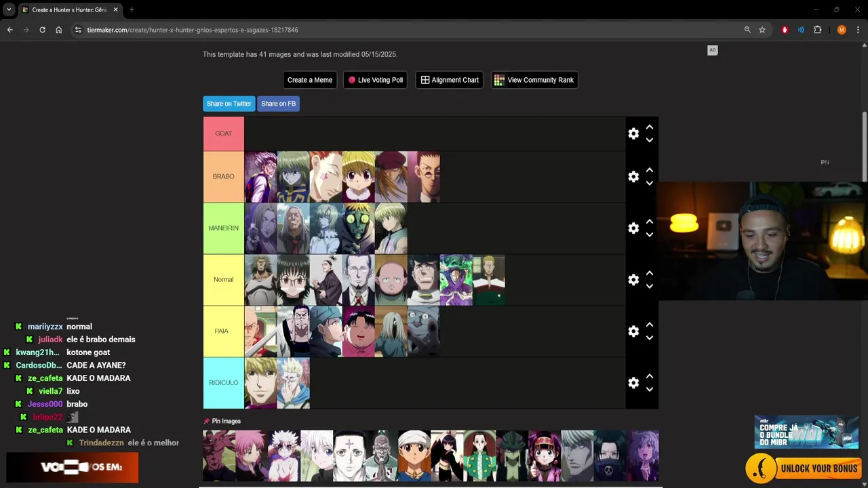Viewport: 868px width, 488px height.
Task: Select the green Meruem thumbnail in pool
Action: coord(512,455)
